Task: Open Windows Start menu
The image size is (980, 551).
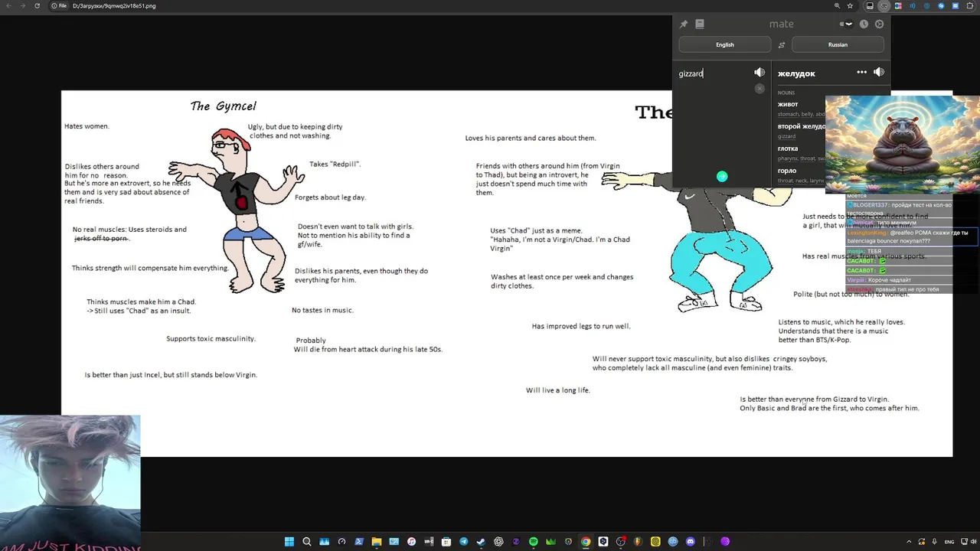Action: [289, 542]
